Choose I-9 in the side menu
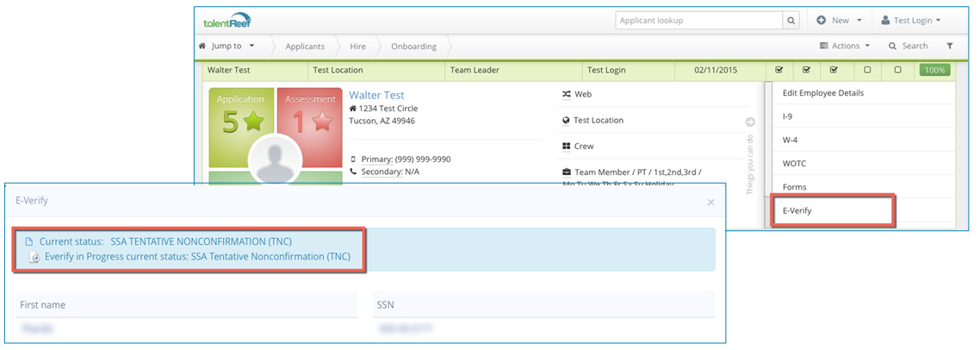Viewport: 980px width, 350px height. pos(787,116)
